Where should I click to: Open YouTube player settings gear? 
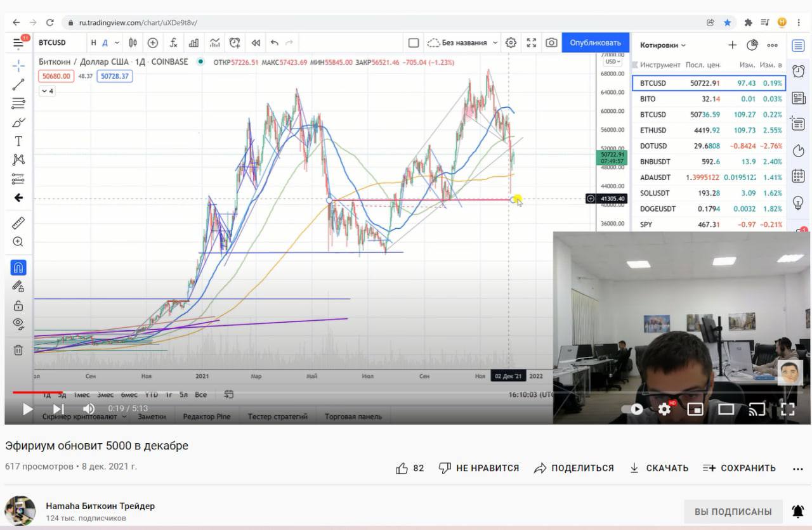click(x=664, y=409)
